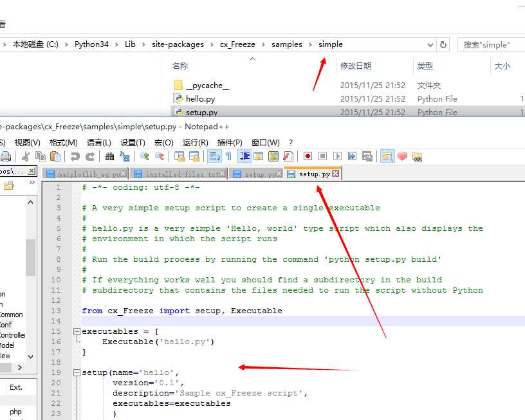Open the 设置(T) menu

point(133,143)
